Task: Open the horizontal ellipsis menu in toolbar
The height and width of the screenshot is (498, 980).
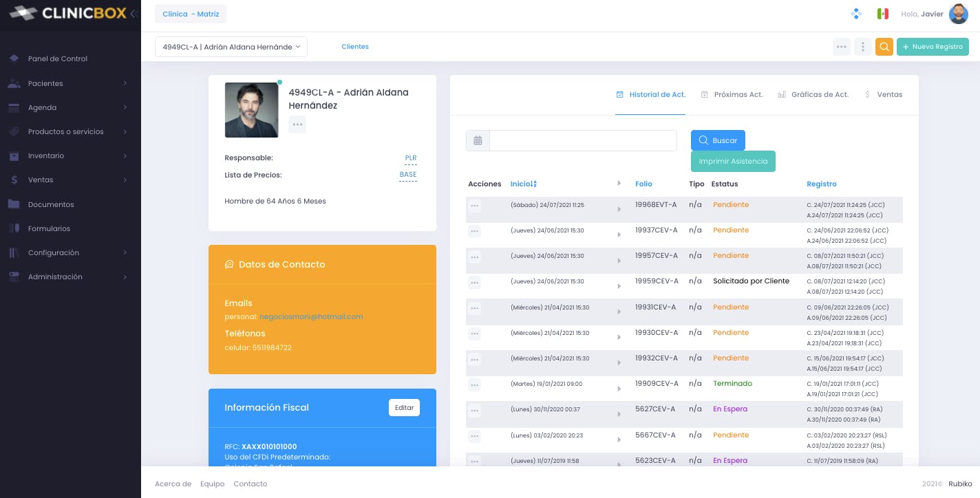Action: pyautogui.click(x=842, y=47)
